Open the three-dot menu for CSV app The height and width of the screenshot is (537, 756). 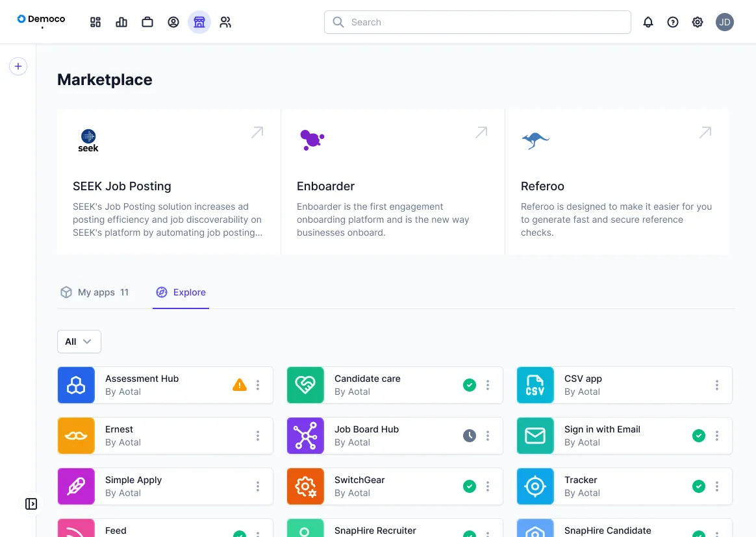pos(717,385)
